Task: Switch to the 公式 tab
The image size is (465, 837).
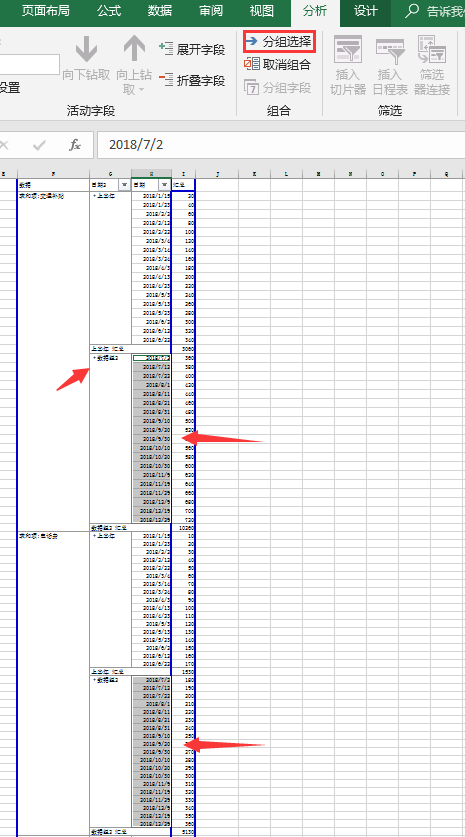Action: (109, 11)
